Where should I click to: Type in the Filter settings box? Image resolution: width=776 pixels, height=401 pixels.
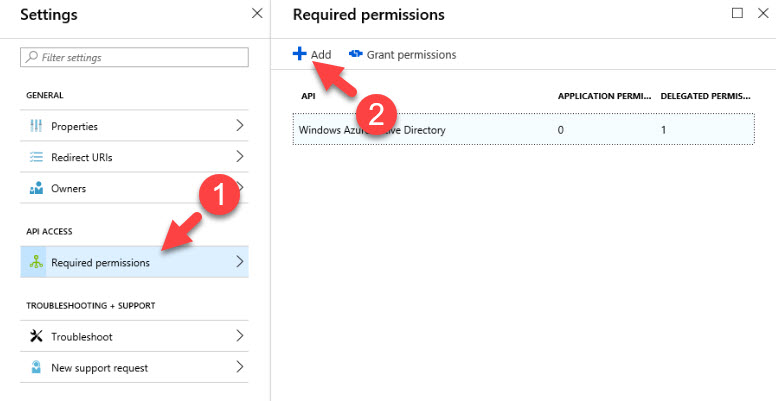click(133, 58)
